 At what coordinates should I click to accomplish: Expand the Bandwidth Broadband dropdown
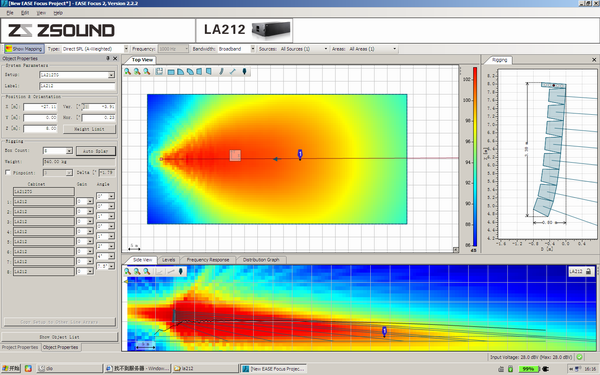[x=253, y=49]
